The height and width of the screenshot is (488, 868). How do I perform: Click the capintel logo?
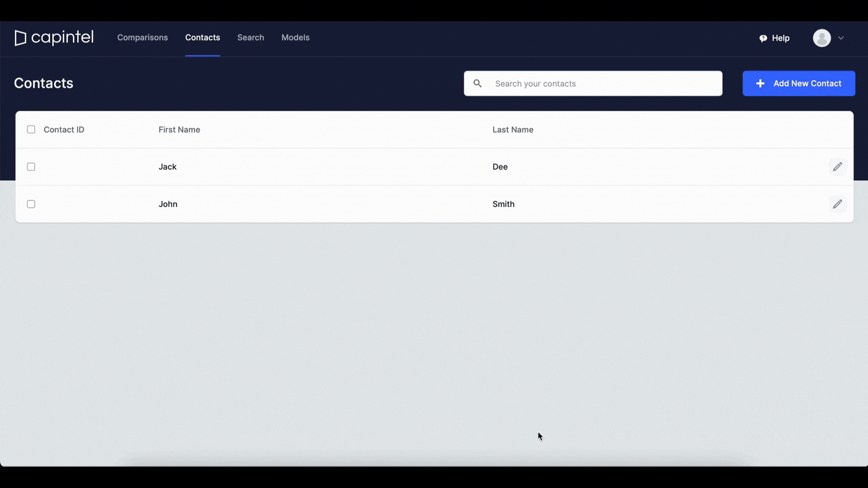[x=54, y=38]
